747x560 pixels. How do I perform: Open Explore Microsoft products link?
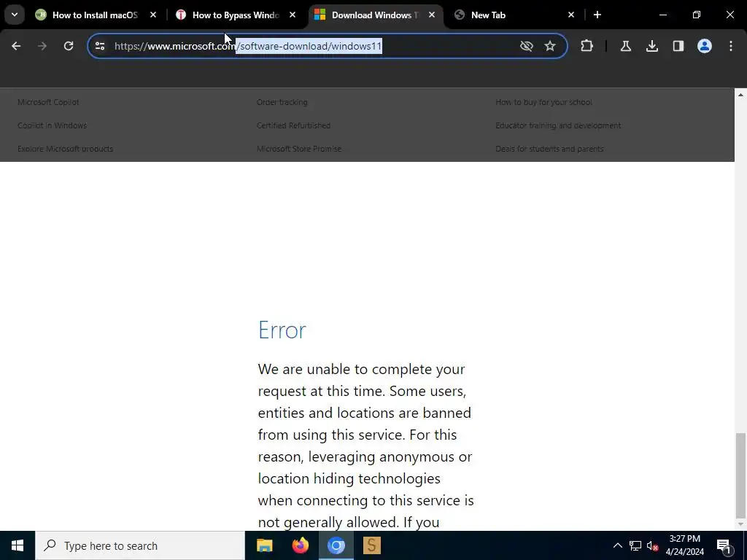coord(65,149)
